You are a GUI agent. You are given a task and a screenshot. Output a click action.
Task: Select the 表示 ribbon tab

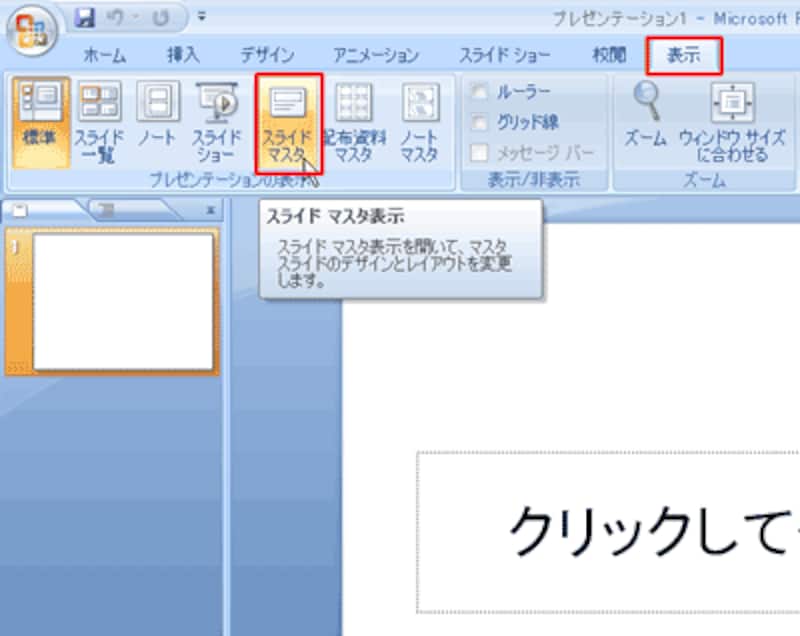[684, 55]
